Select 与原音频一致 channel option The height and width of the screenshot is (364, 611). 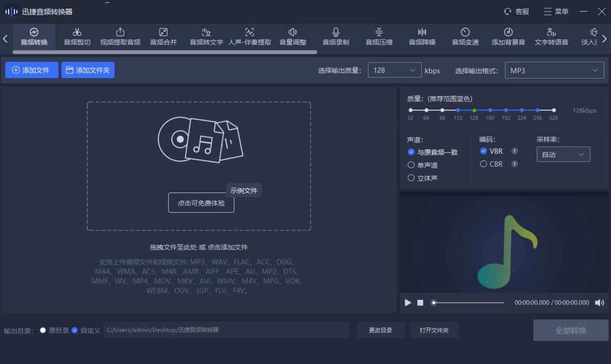point(432,152)
